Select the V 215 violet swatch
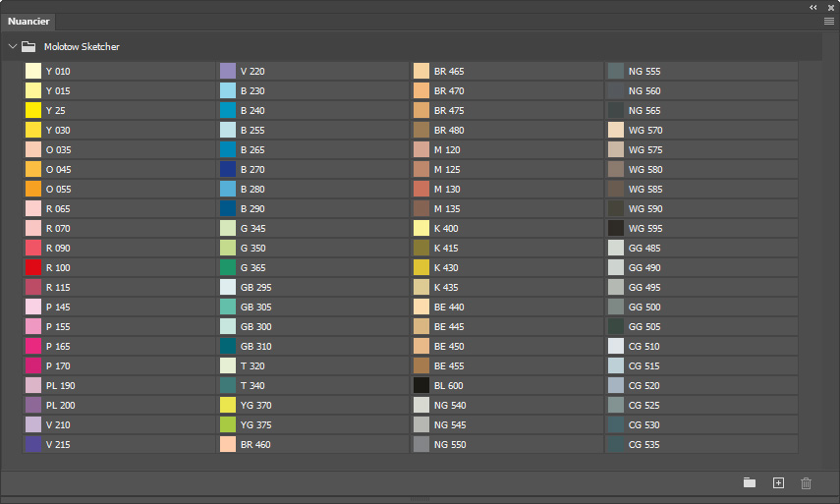840x504 pixels. (33, 444)
